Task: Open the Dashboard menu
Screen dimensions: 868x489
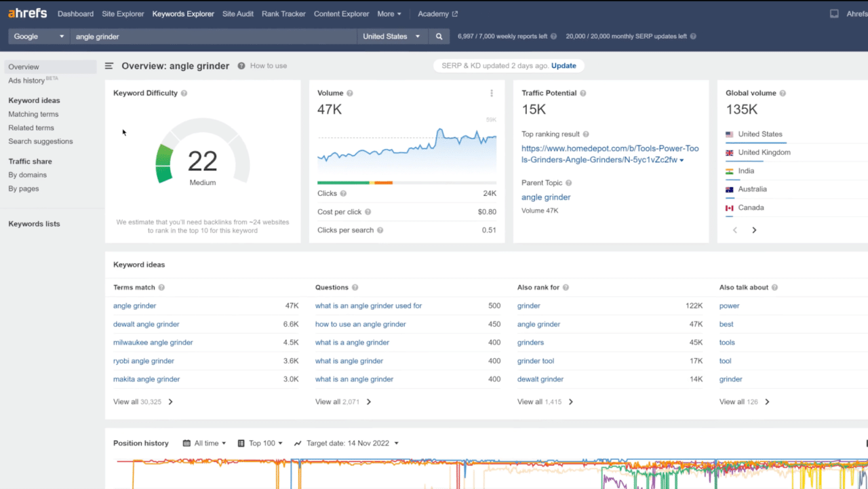Action: pos(75,14)
